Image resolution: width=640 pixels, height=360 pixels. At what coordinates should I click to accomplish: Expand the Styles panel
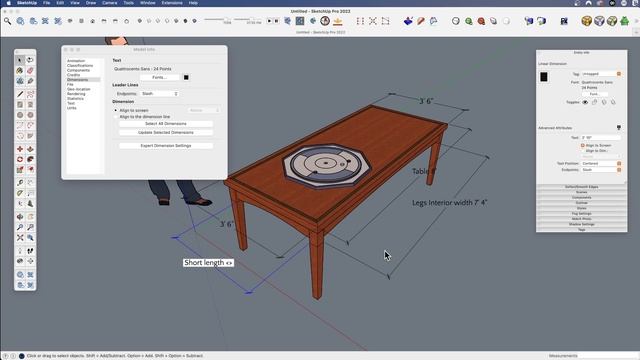(x=582, y=208)
